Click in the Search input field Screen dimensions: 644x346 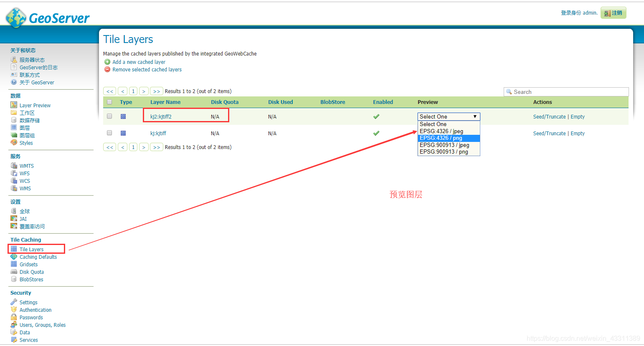(x=566, y=92)
